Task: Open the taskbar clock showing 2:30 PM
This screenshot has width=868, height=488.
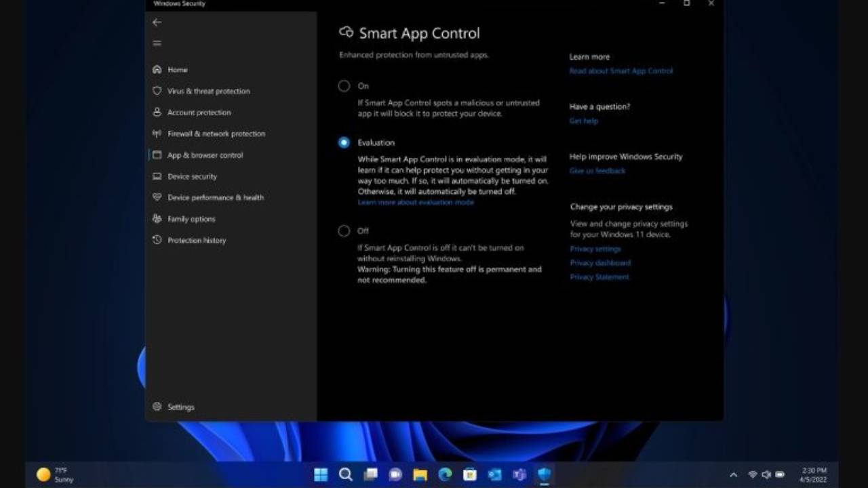Action: tap(813, 474)
